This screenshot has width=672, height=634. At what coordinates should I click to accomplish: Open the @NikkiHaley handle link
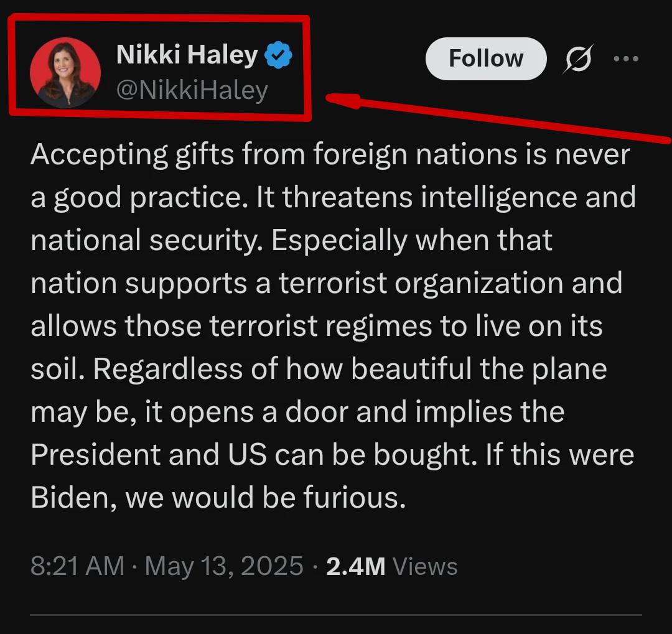click(192, 90)
